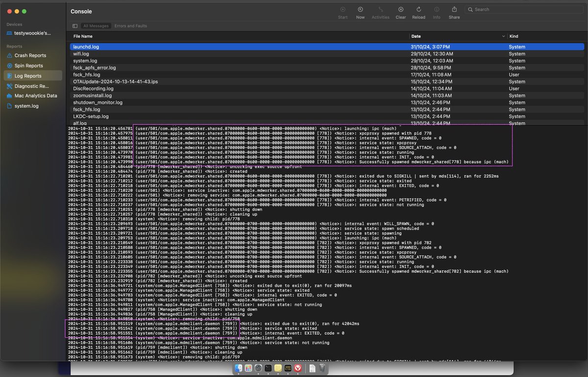The height and width of the screenshot is (377, 588).
Task: Select Diagnostic Reports in the sidebar
Action: coord(30,86)
